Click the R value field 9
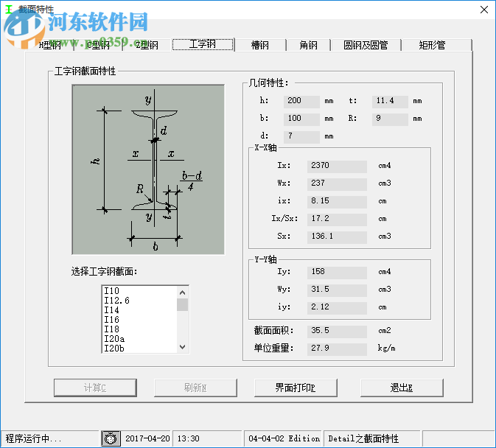The image size is (496, 448). pyautogui.click(x=390, y=119)
